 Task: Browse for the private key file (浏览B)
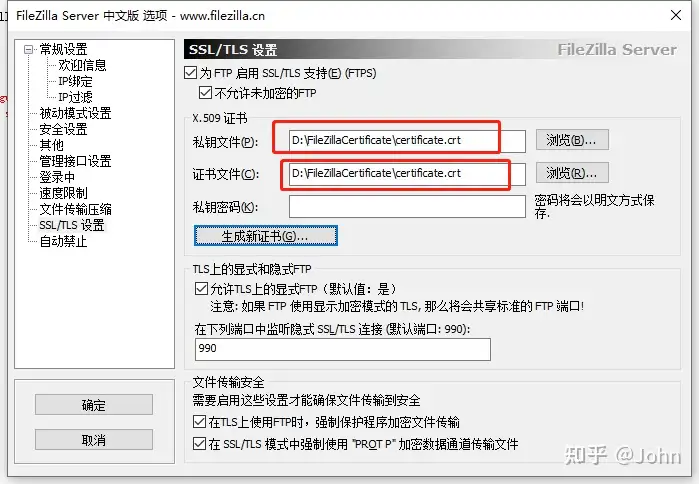coord(572,140)
